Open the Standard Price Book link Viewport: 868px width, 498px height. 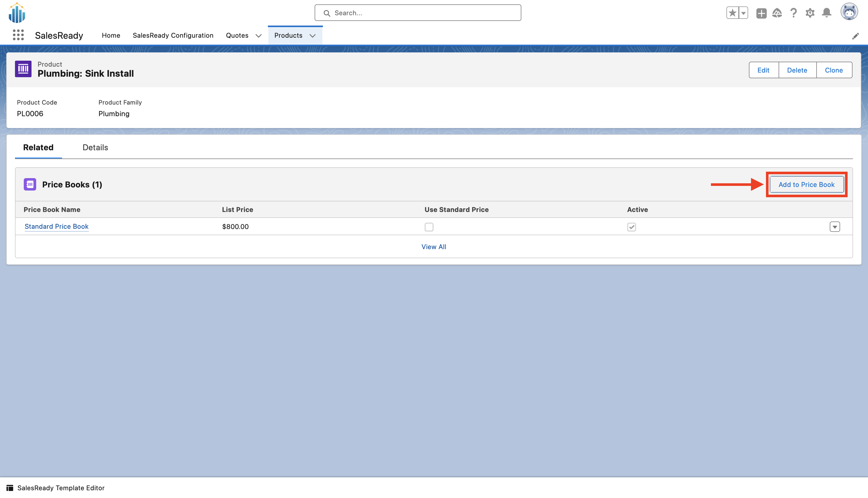[x=56, y=226]
